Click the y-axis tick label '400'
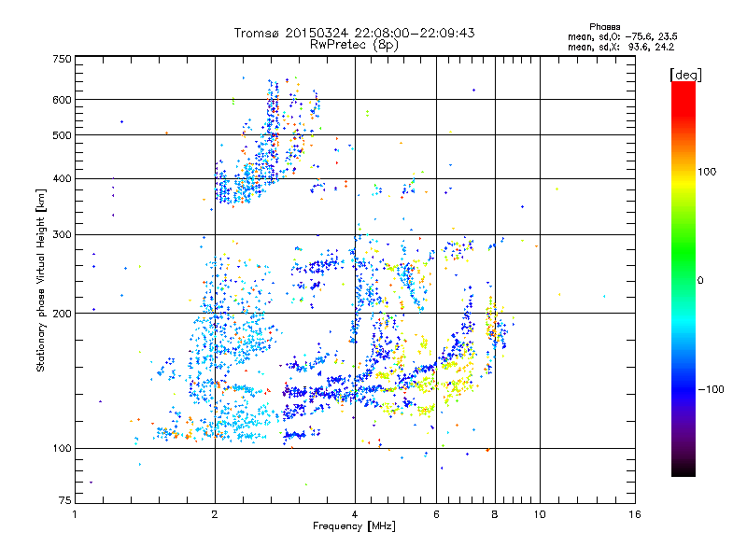 [x=63, y=179]
